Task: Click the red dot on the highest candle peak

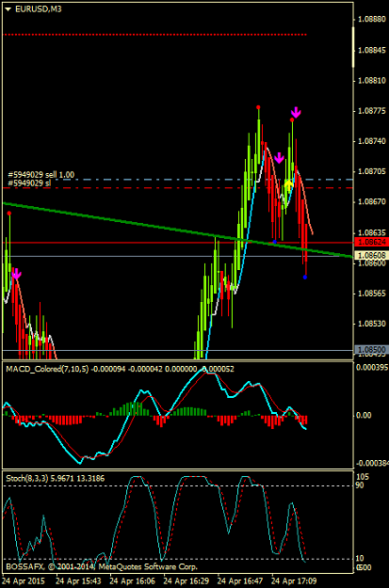Action: [x=259, y=107]
